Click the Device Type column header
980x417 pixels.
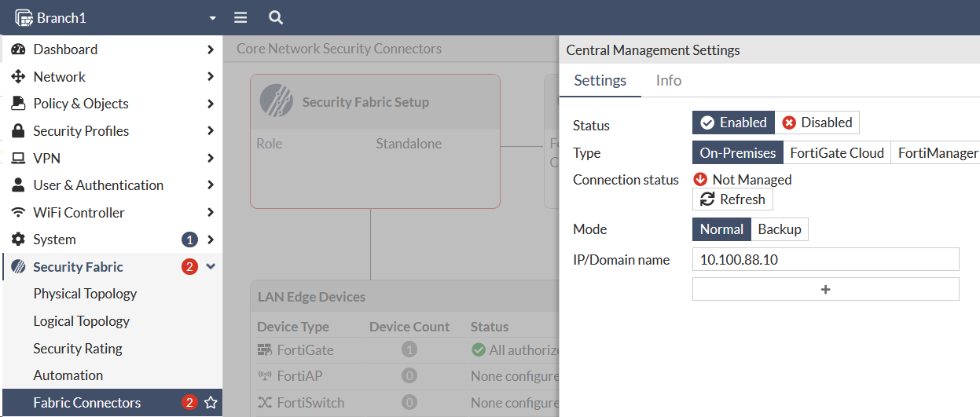(293, 327)
